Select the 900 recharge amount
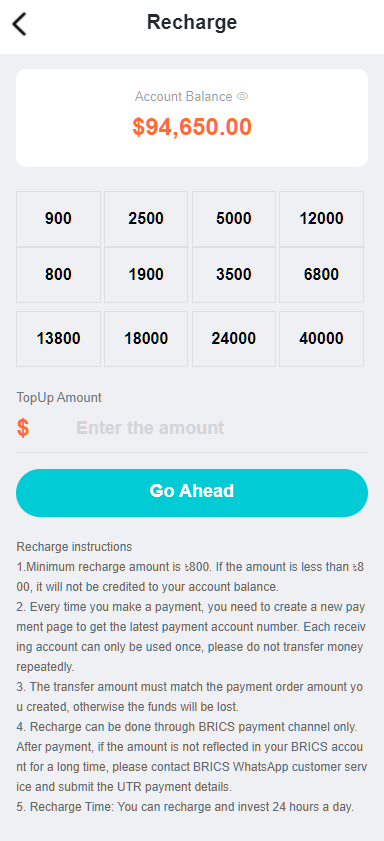Viewport: 384px width, 841px height. [58, 219]
